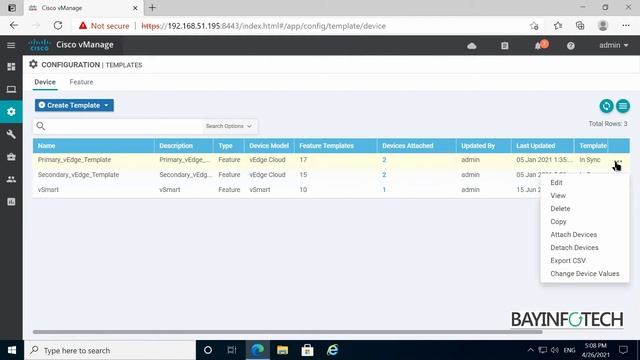Open the Maintenance briefcase sidebar icon
This screenshot has width=640, height=360.
pos(11,157)
